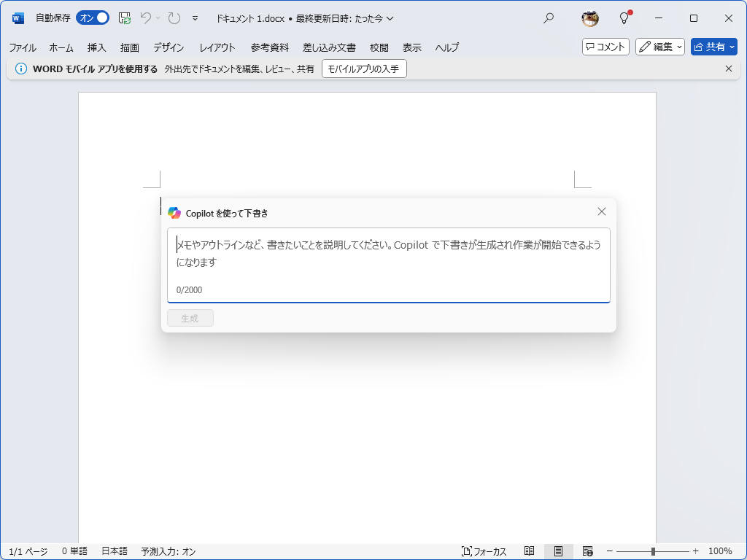Toggle 予測入力 in the status bar
The image size is (747, 560).
pos(169,551)
